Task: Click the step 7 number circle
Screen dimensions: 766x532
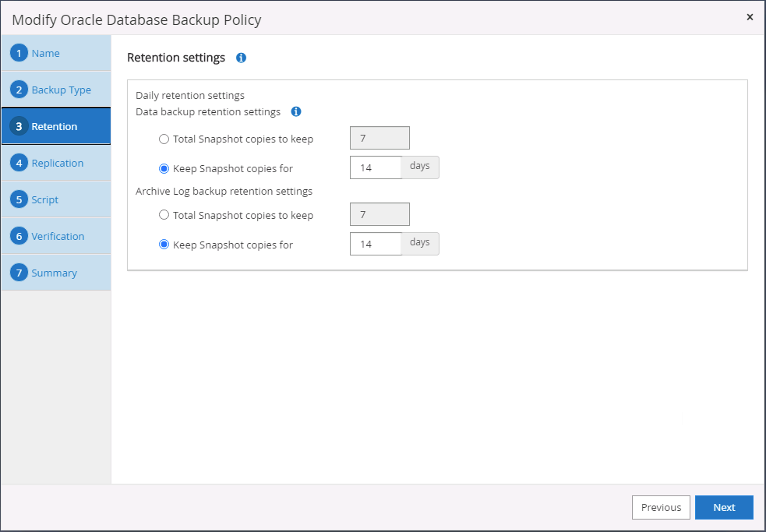Action: [x=20, y=273]
